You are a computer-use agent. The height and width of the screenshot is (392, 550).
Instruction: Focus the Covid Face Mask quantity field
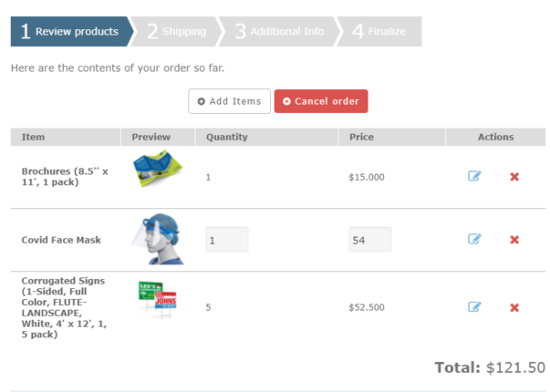pos(226,241)
